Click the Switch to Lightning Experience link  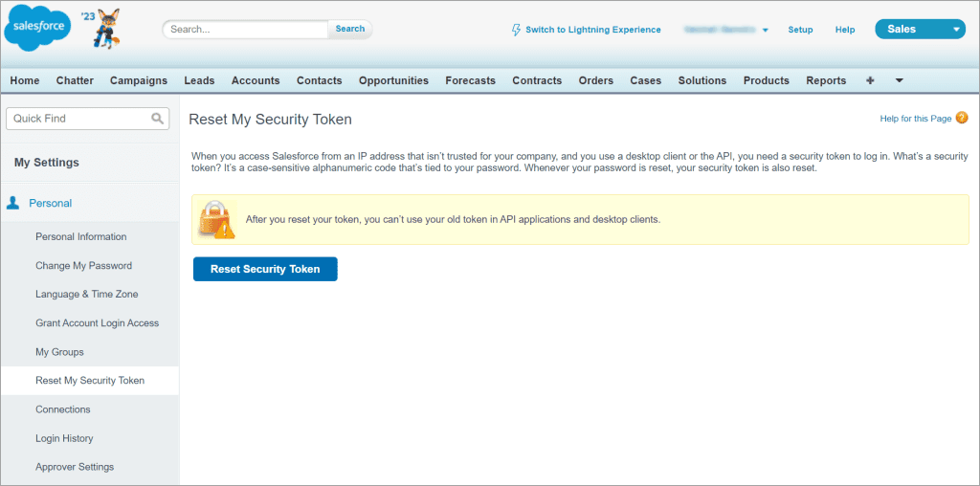(x=592, y=30)
